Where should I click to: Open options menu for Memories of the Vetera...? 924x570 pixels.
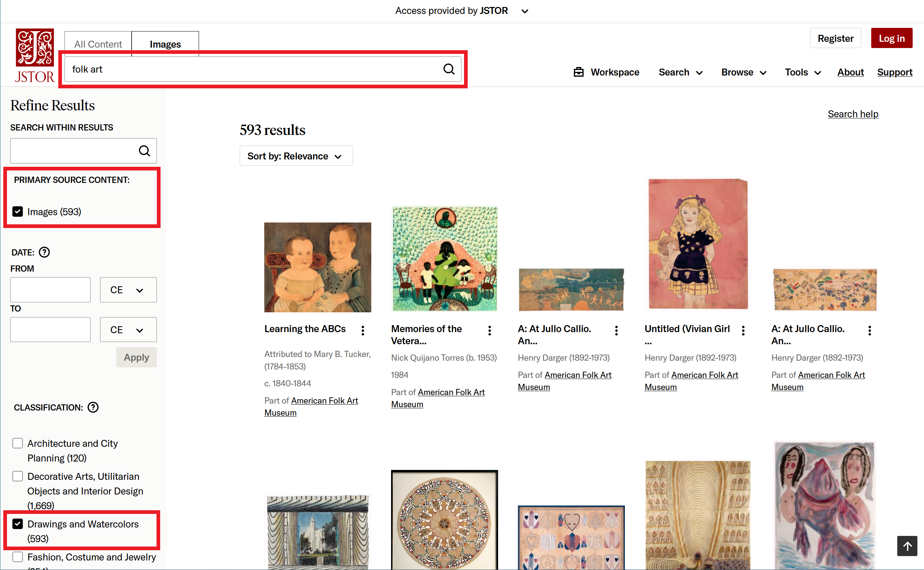click(490, 331)
